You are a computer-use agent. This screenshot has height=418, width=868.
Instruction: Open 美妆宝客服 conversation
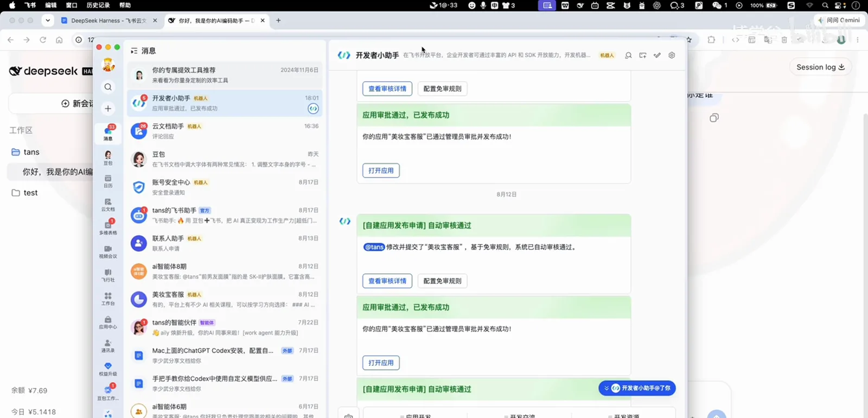click(x=225, y=299)
